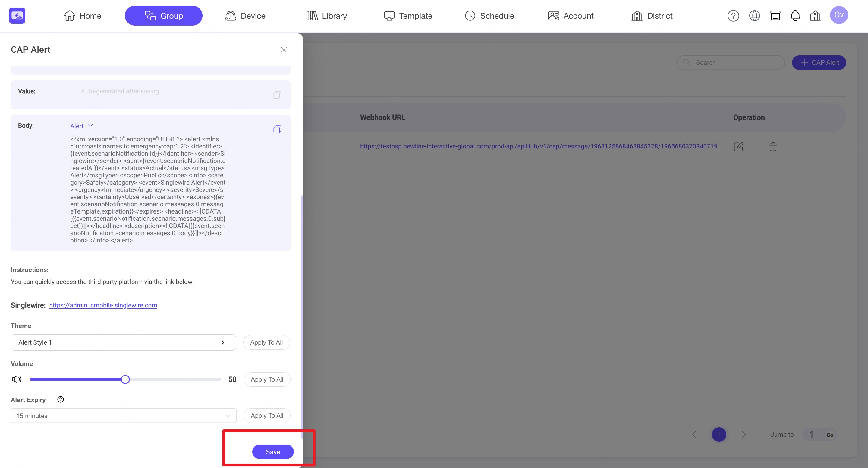Copy the auto-generated Value field

point(277,95)
